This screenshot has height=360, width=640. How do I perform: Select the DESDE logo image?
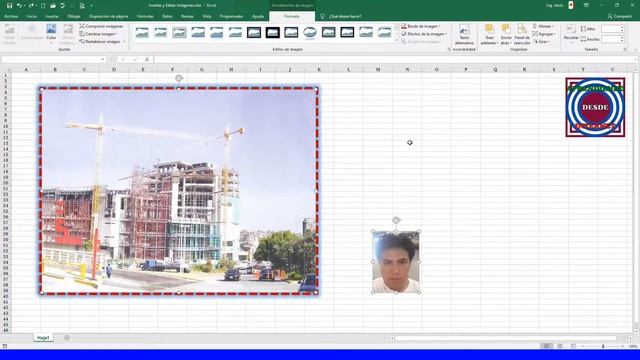pyautogui.click(x=595, y=107)
